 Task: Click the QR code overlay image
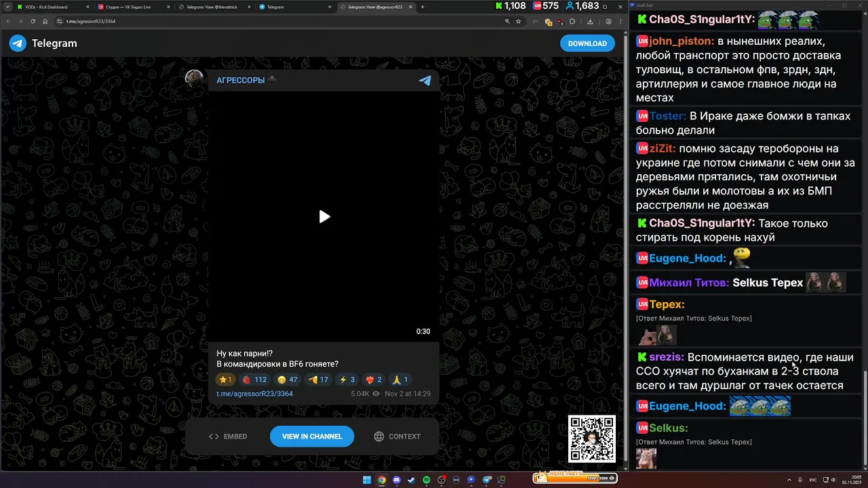pyautogui.click(x=592, y=439)
